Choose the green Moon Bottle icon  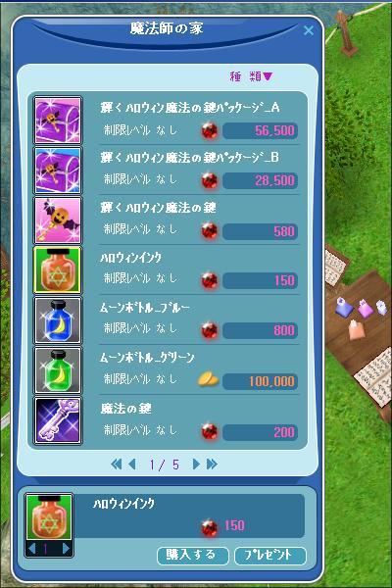click(x=58, y=370)
